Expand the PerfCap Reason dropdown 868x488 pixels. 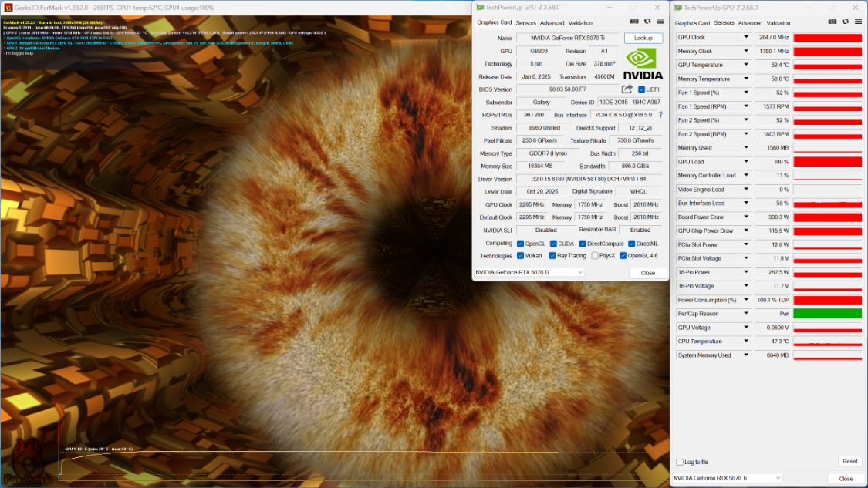(x=745, y=314)
